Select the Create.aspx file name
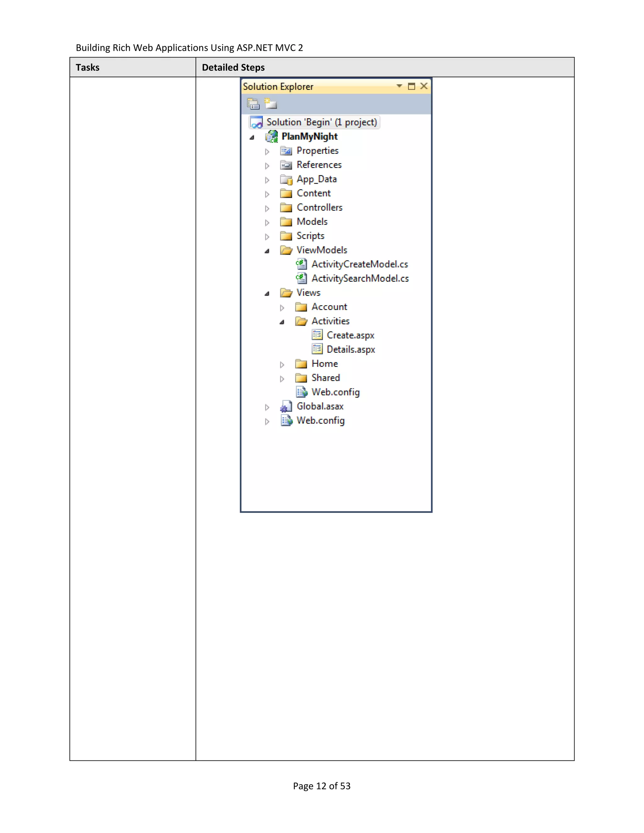Screen dimensions: 644x833 [x=351, y=335]
